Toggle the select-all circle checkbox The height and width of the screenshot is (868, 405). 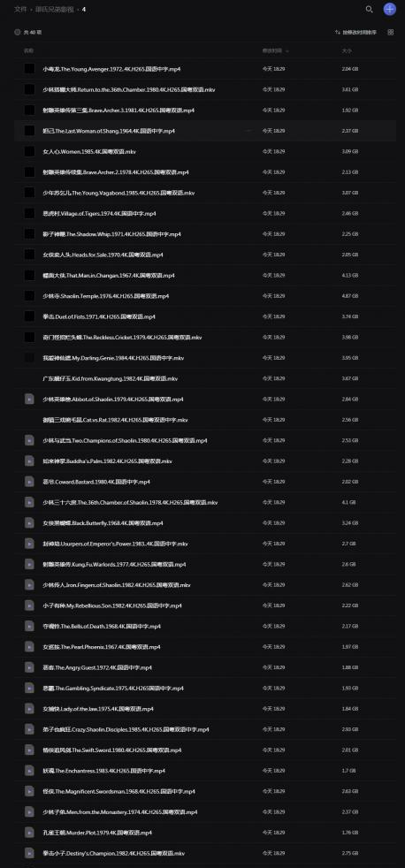point(17,32)
